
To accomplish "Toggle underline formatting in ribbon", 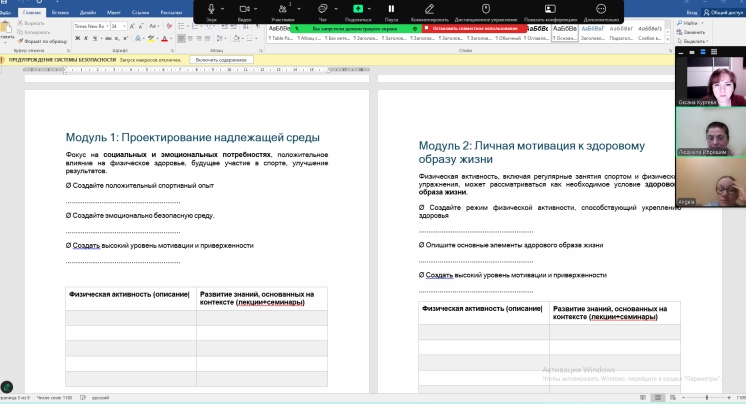I will tap(93, 36).
